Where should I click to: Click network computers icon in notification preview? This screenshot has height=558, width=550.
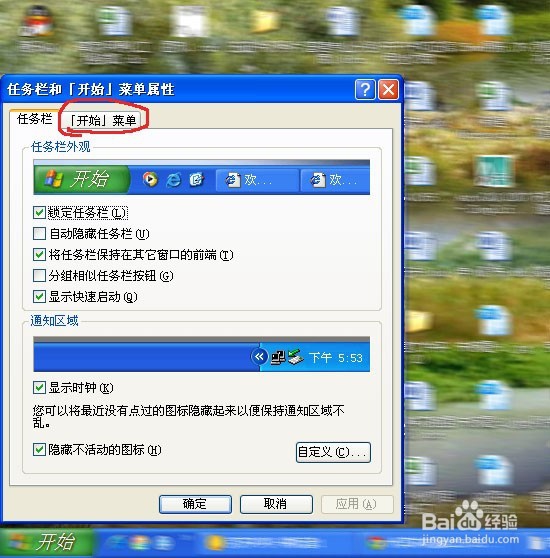point(278,357)
